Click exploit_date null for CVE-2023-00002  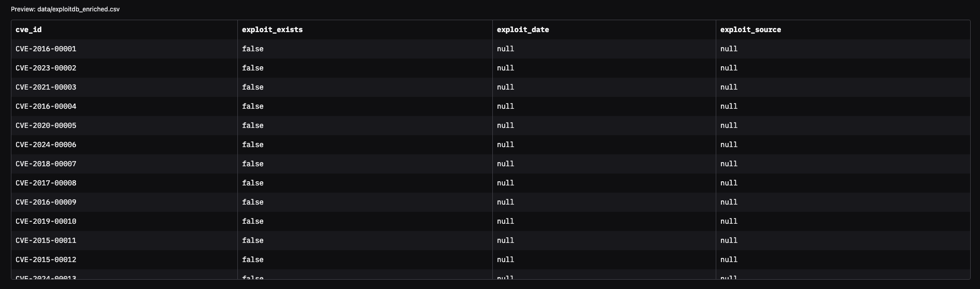(505, 68)
